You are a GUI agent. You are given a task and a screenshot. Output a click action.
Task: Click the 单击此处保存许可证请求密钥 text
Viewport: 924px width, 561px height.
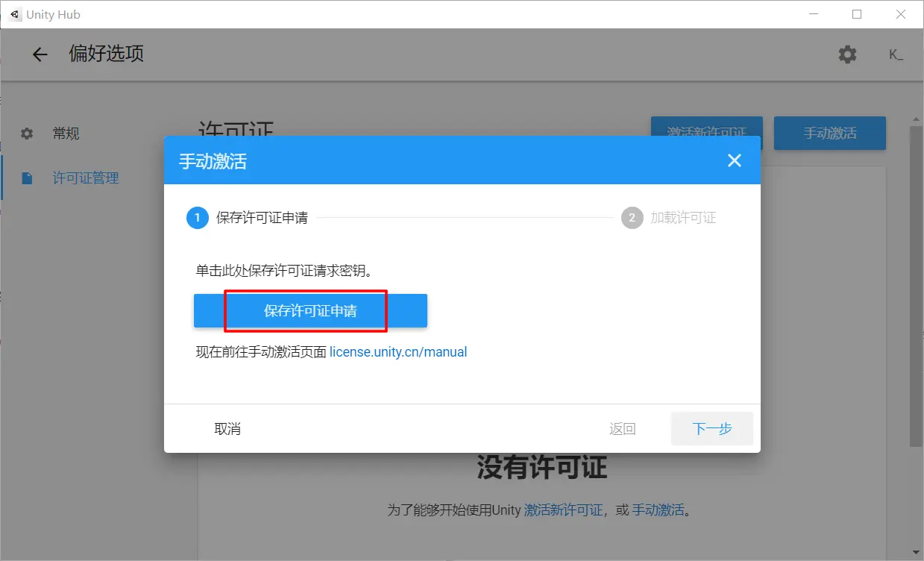[x=284, y=271]
